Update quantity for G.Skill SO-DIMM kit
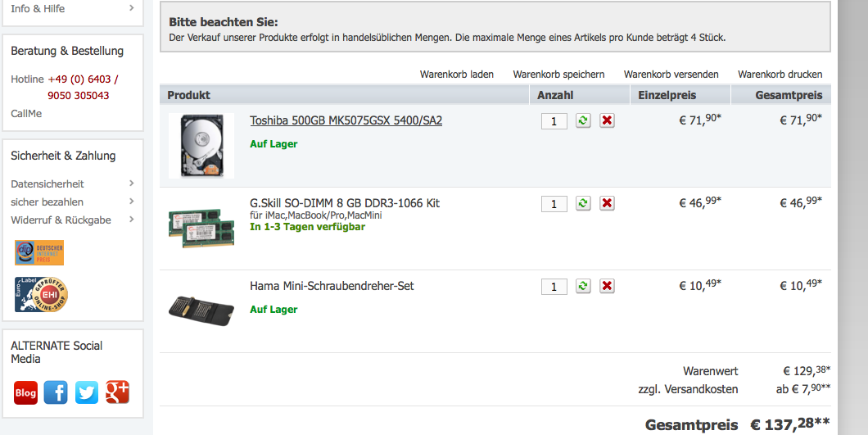 click(x=583, y=203)
